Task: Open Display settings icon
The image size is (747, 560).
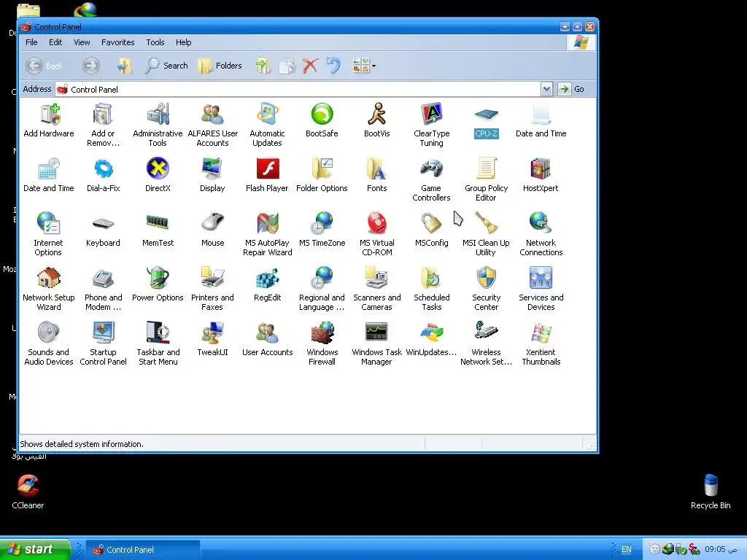Action: (212, 175)
